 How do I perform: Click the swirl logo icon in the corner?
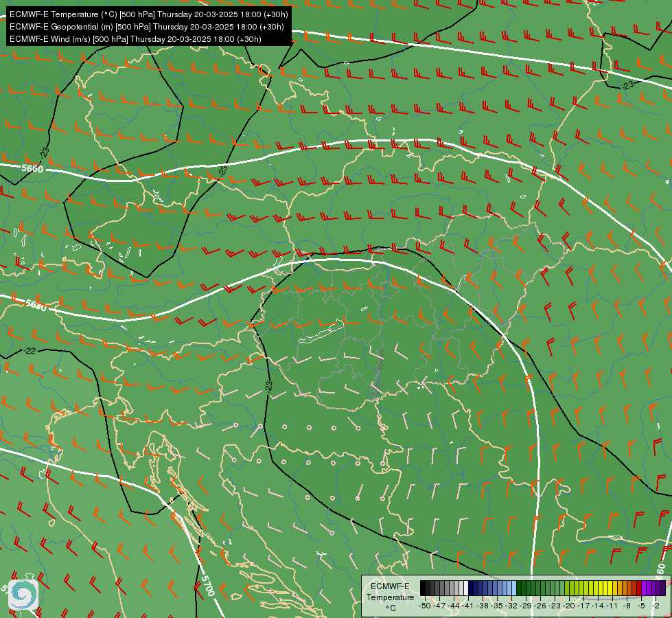pyautogui.click(x=23, y=595)
